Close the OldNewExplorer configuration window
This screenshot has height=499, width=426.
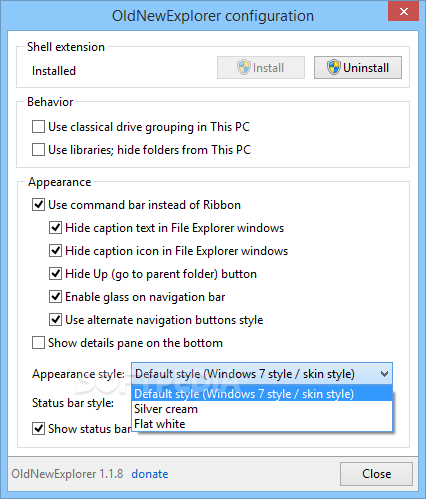coord(404,12)
